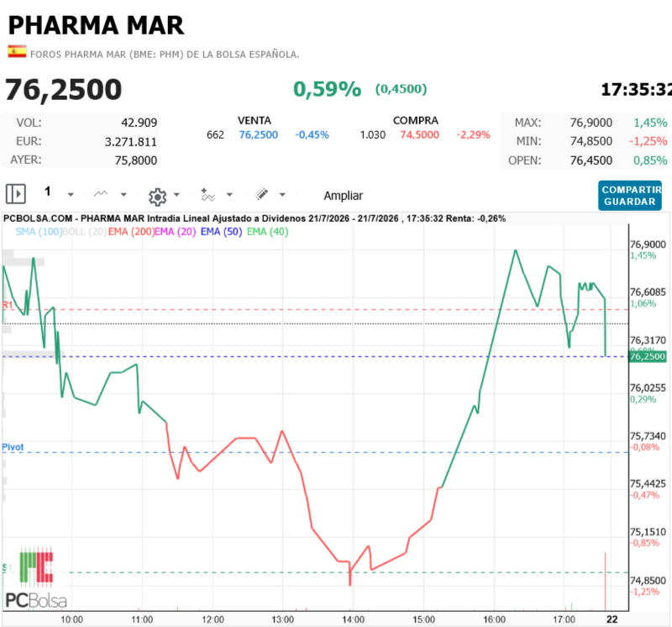Toggle the BOLL (20) indicator label

85,232
